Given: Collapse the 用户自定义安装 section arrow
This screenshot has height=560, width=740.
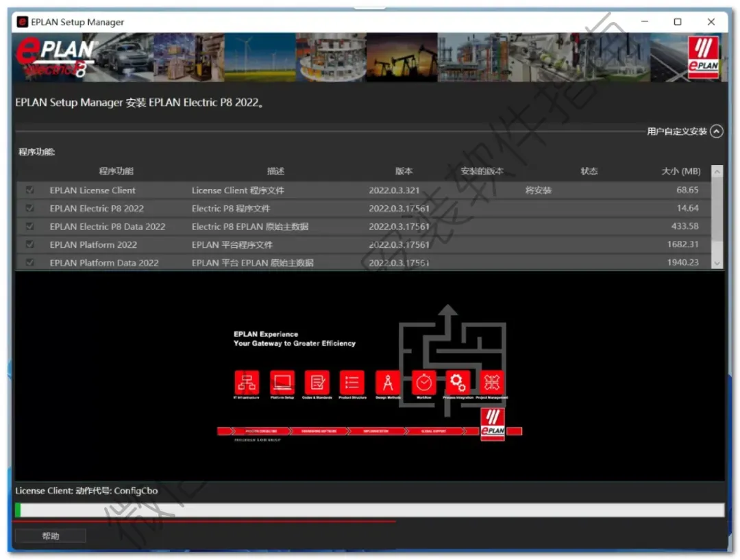Looking at the screenshot, I should (717, 131).
